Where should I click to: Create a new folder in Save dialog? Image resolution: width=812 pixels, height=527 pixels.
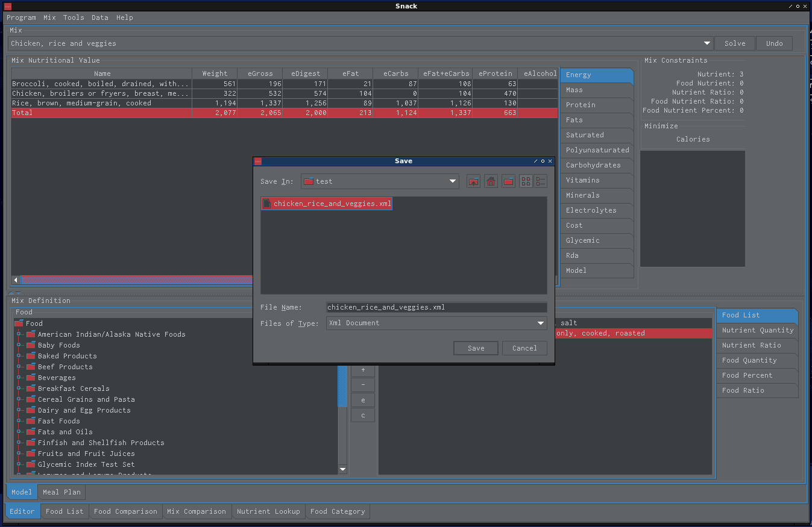click(x=509, y=181)
